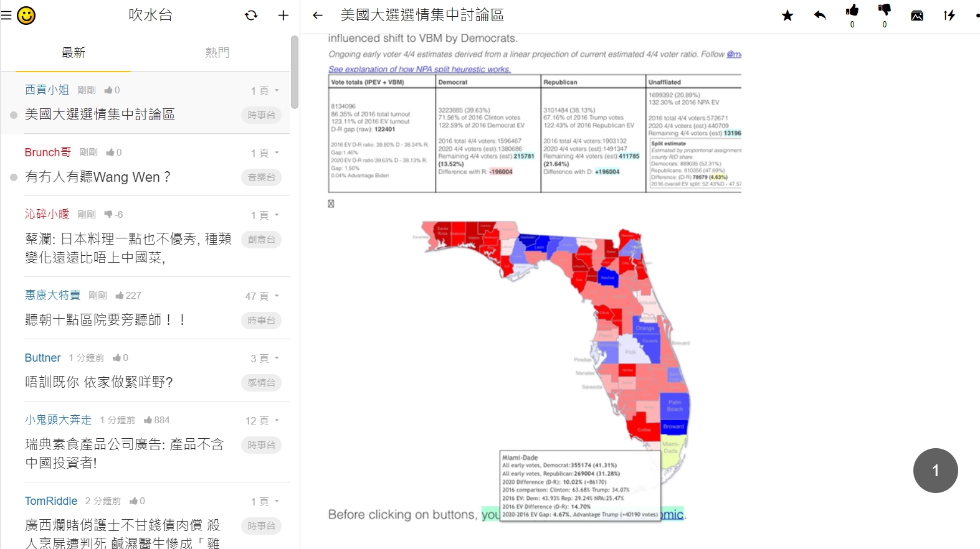
Task: Expand page dropdown on Buttner's thread
Action: point(265,359)
